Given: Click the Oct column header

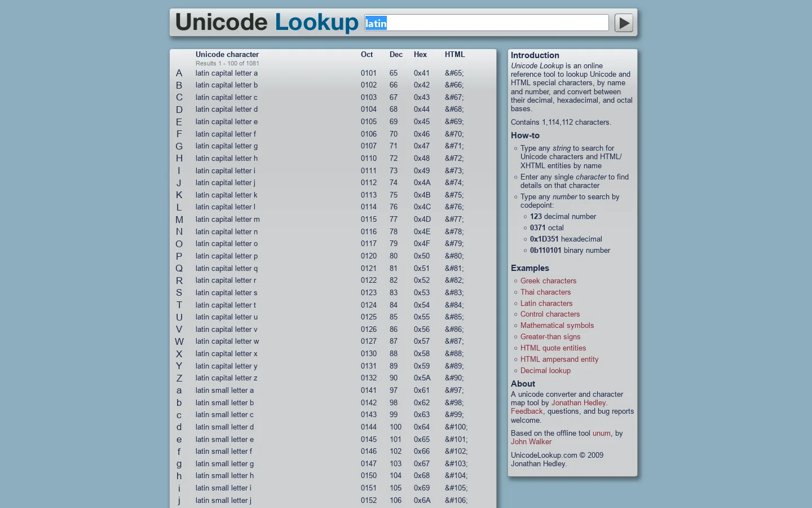Looking at the screenshot, I should [367, 54].
